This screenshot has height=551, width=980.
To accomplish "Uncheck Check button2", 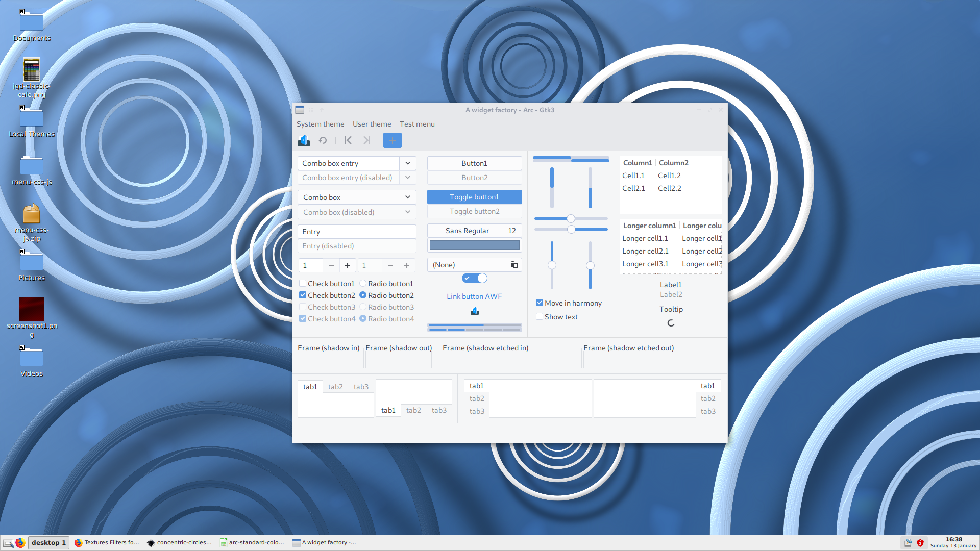I will pyautogui.click(x=327, y=295).
